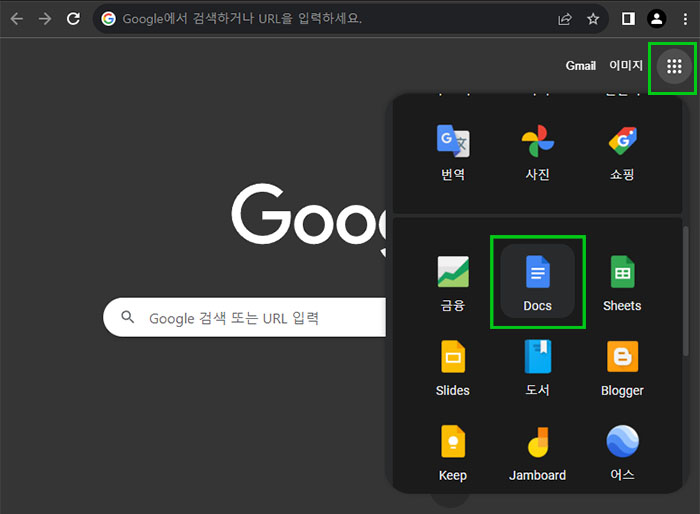The image size is (700, 514).
Task: Bookmark this page with the star icon
Action: coord(593,19)
